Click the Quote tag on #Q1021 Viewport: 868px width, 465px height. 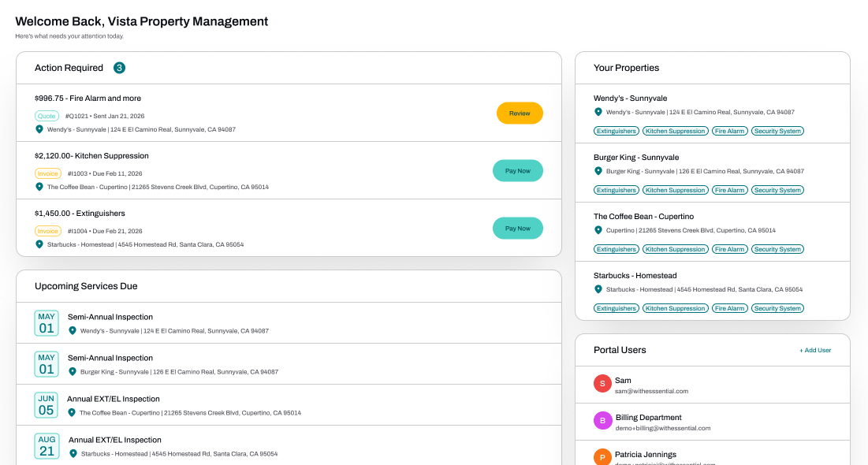47,117
